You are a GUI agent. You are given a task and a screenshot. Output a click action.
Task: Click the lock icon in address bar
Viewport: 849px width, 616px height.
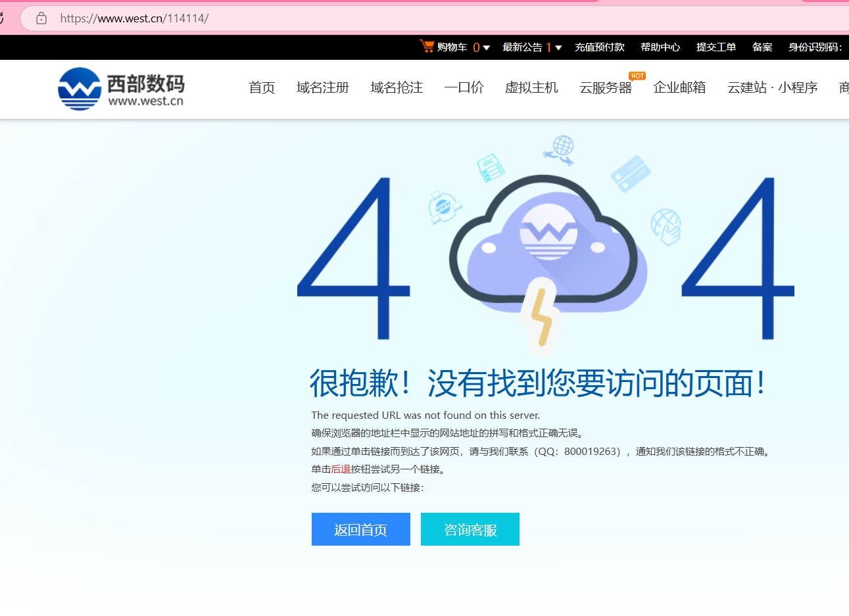(41, 18)
